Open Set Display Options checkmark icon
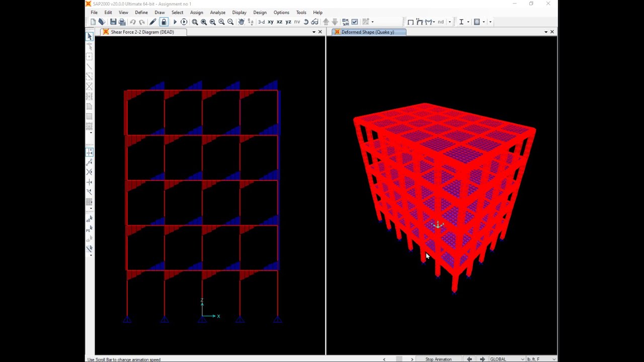 [355, 22]
